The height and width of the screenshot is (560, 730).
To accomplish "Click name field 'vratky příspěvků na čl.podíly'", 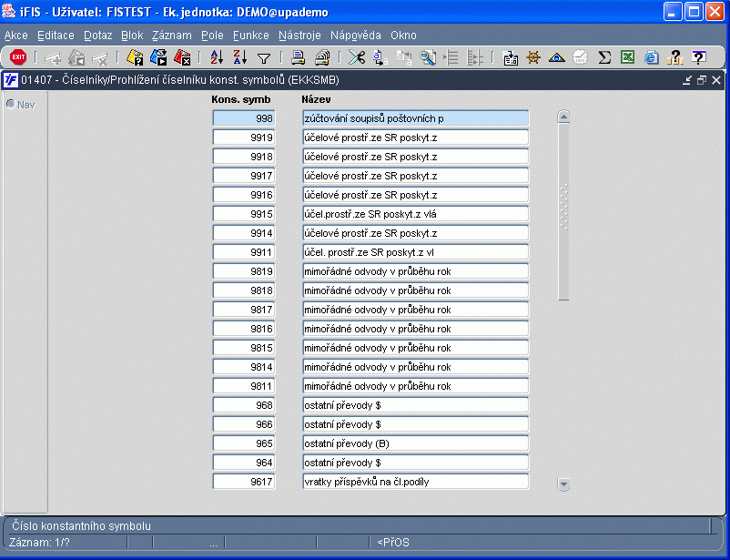I will tap(416, 482).
